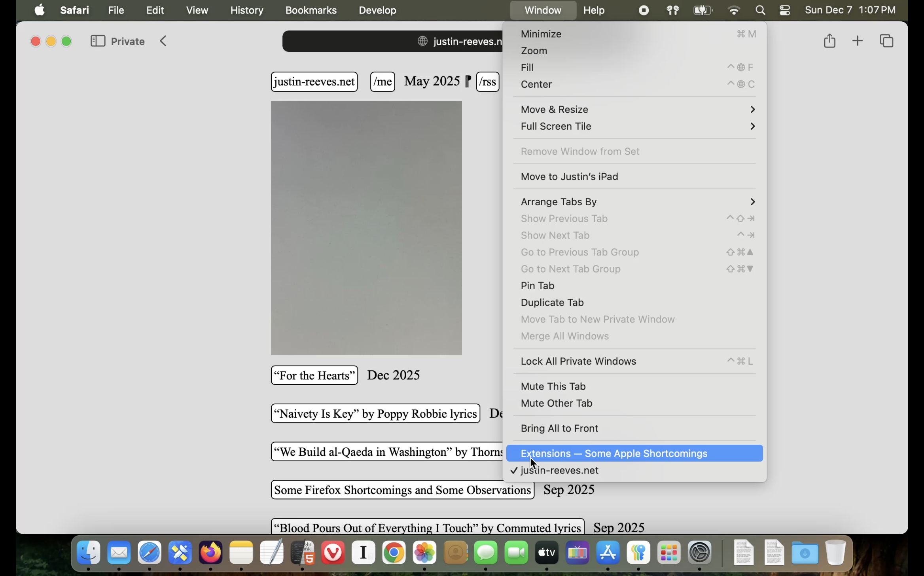Open Firefox from the Dock
Viewport: 924px width, 576px height.
(x=210, y=552)
